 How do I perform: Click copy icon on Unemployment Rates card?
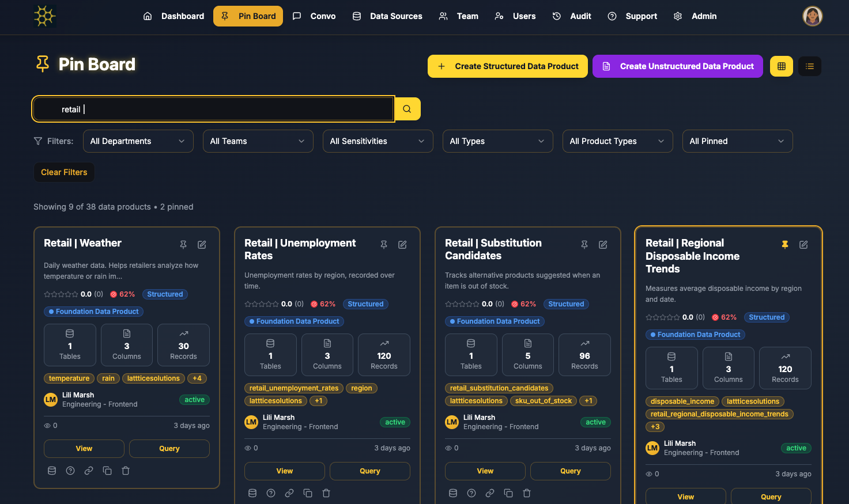308,493
